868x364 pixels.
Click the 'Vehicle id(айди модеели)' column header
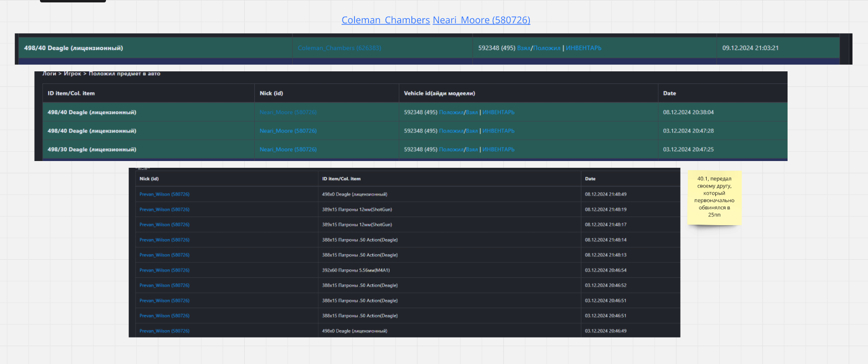[x=439, y=94]
